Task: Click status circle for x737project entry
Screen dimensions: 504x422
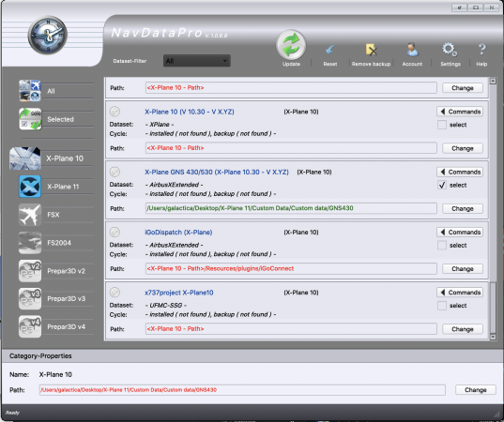Action: [x=115, y=293]
